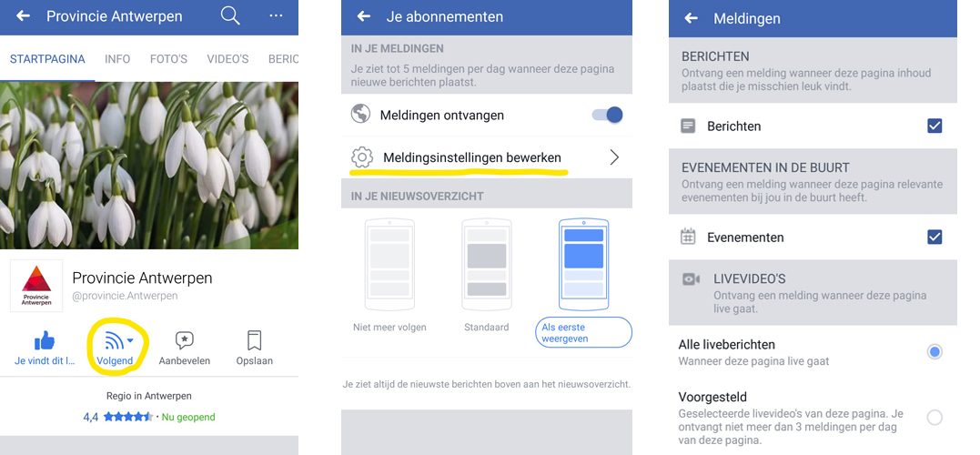
Task: Tap the Provincie Antwerpen profile logo
Action: [x=36, y=286]
